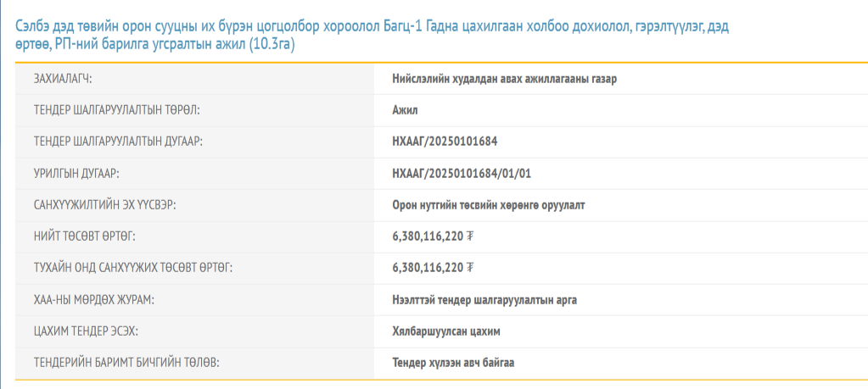
Task: Select Нийслэлийн худалдан авах ажиллагааны газар value
Action: point(504,78)
